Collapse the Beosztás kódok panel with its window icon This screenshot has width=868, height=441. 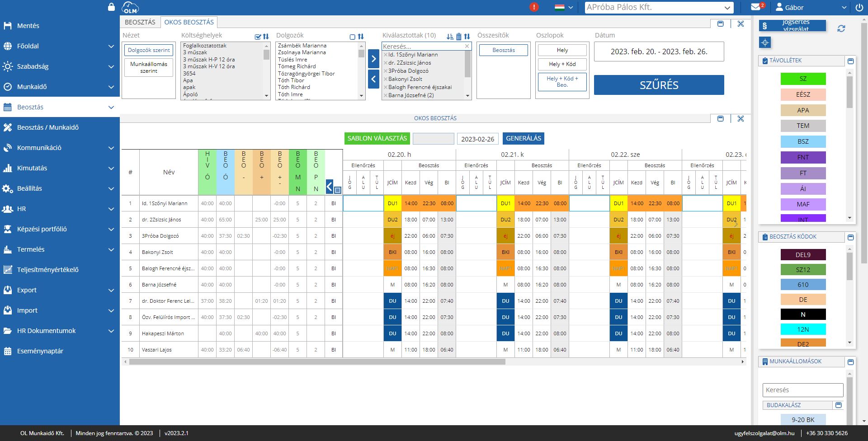(850, 237)
